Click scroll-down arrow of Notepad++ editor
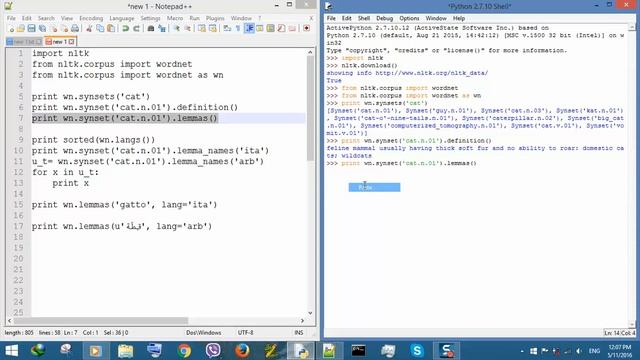This screenshot has width=640, height=360. [310, 313]
